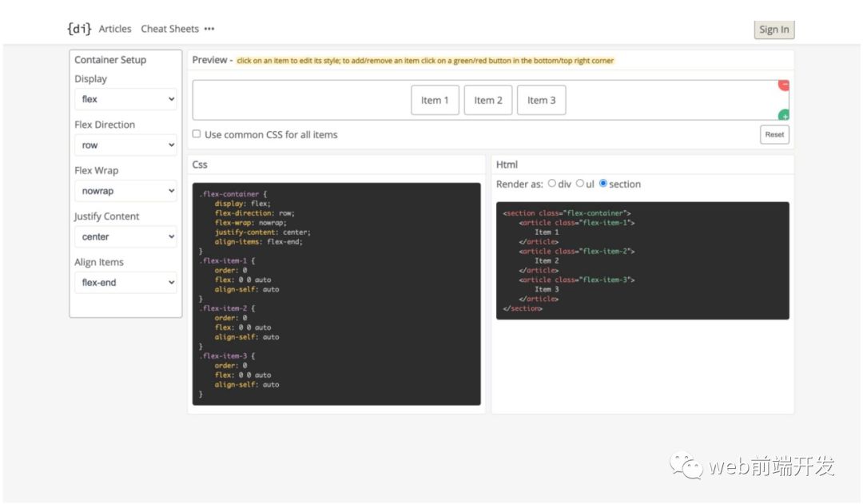Choose the section render option

[x=603, y=184]
